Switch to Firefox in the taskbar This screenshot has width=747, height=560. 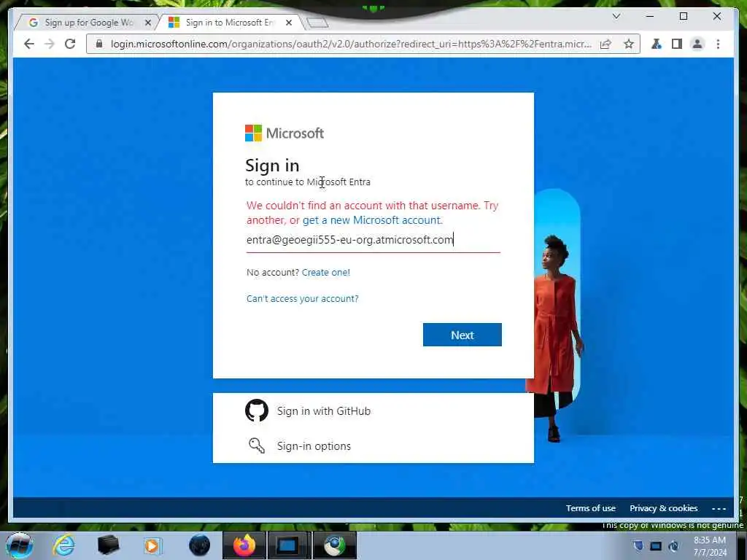tap(244, 545)
